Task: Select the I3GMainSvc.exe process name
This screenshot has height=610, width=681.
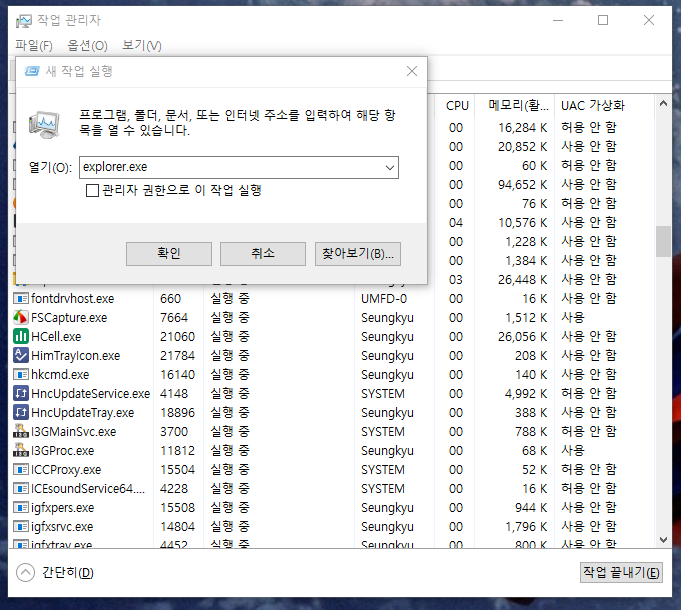Action: pyautogui.click(x=73, y=432)
